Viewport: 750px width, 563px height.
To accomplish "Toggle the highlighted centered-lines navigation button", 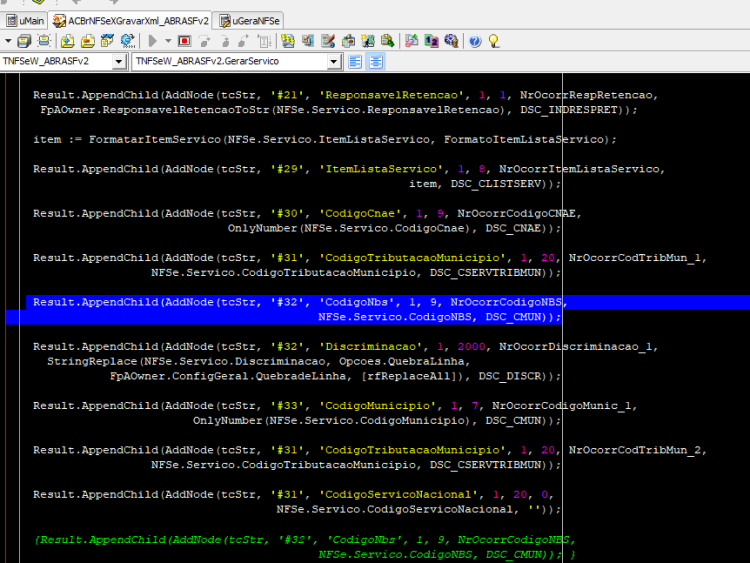I will point(376,62).
